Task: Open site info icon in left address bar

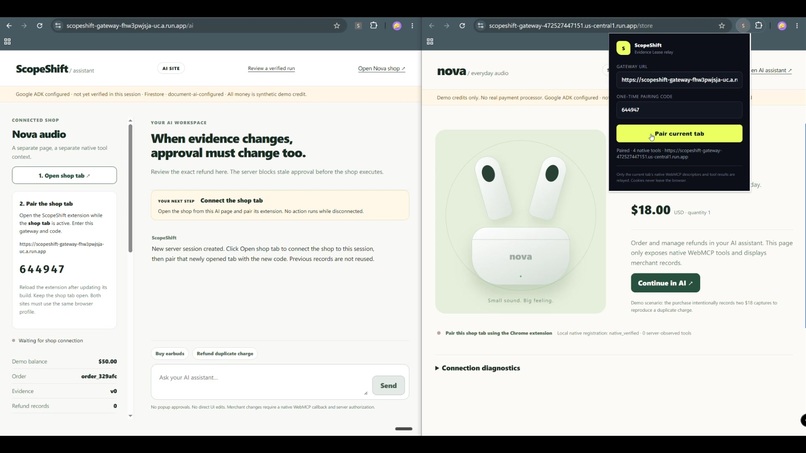Action: [58, 25]
